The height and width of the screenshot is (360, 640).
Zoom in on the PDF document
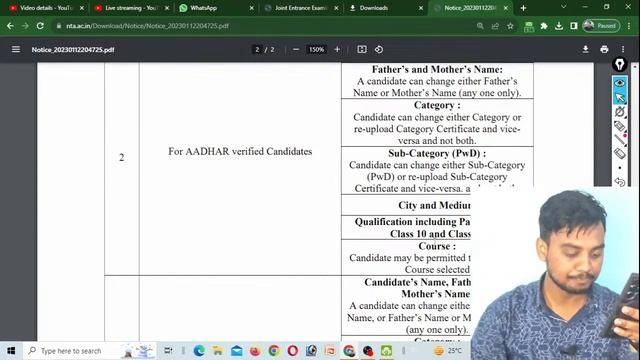point(337,49)
